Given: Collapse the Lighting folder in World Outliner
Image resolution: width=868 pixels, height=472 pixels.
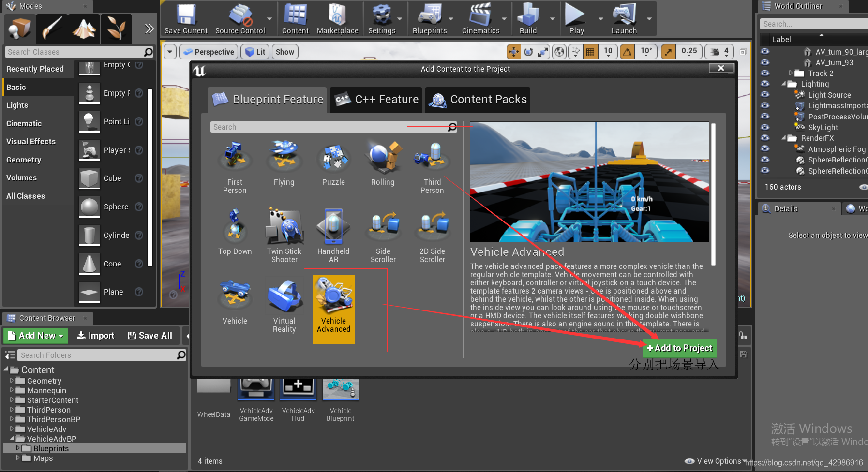Looking at the screenshot, I should pos(784,84).
